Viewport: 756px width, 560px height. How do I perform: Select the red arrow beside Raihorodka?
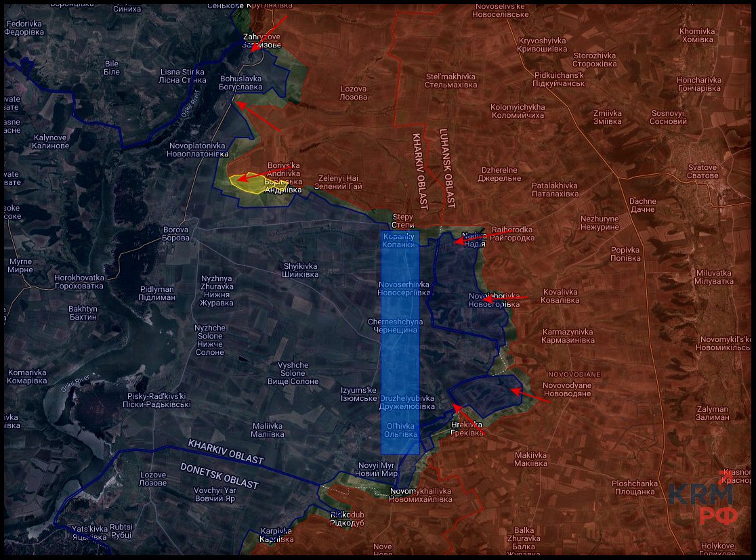[474, 238]
